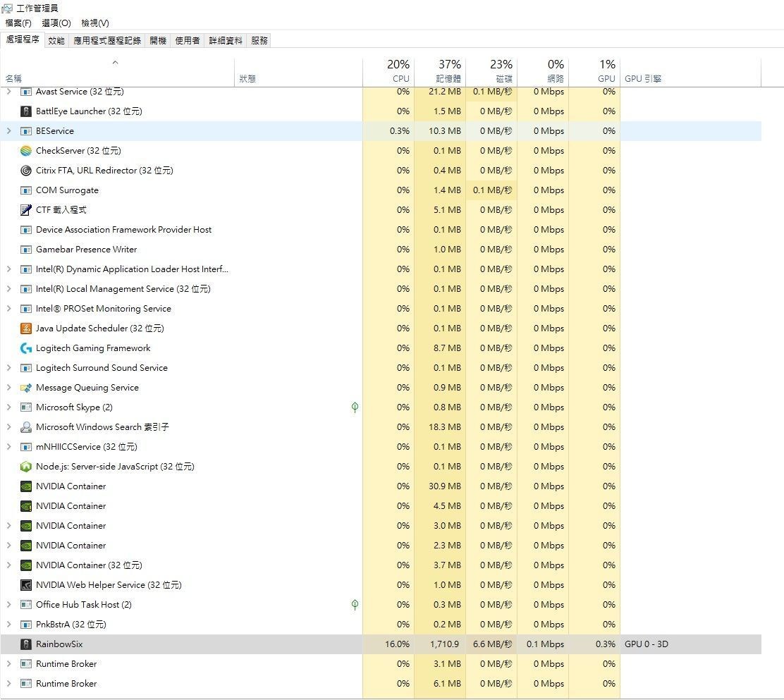
Task: Click the Logitech Gaming Framework icon
Action: click(x=26, y=348)
